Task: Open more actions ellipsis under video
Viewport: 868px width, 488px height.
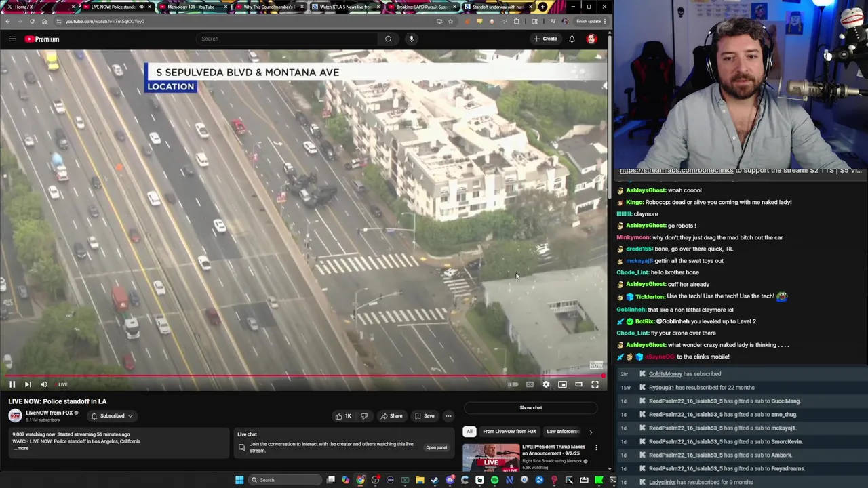Action: 448,416
